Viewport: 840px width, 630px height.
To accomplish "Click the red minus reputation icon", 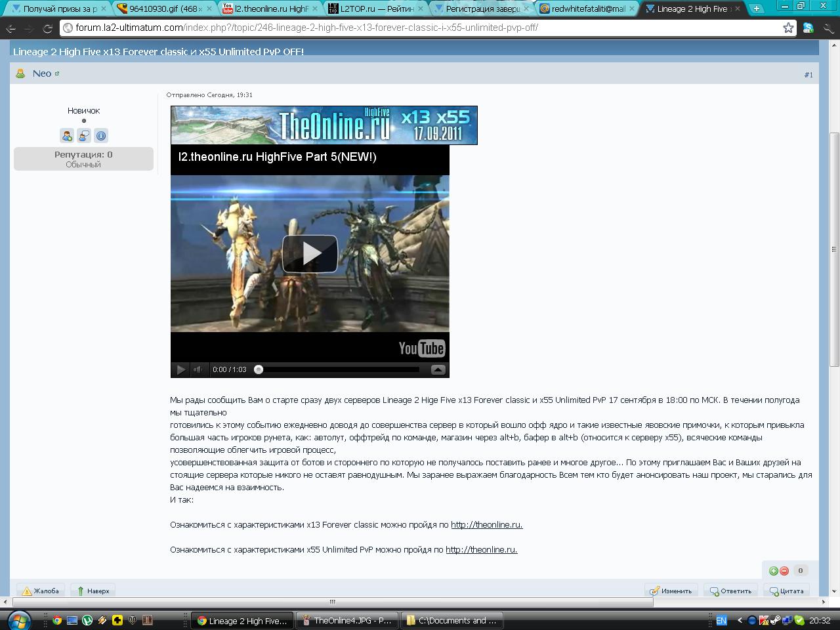I will pos(784,571).
